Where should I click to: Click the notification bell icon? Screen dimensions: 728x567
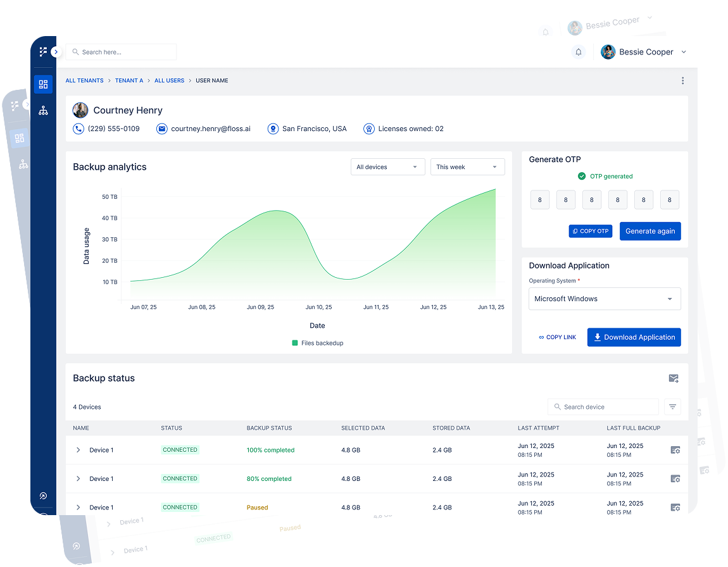pos(578,52)
